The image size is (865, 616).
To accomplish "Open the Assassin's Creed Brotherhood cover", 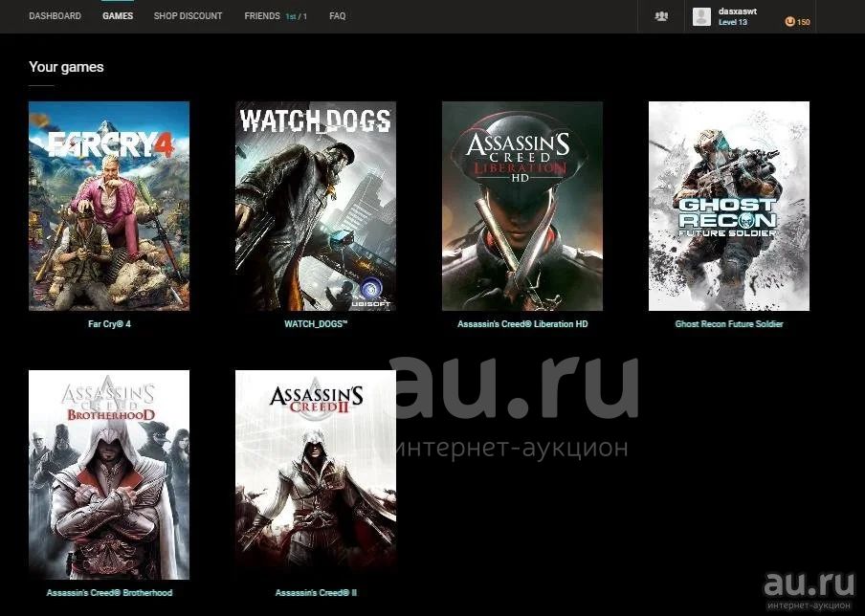I will click(109, 474).
